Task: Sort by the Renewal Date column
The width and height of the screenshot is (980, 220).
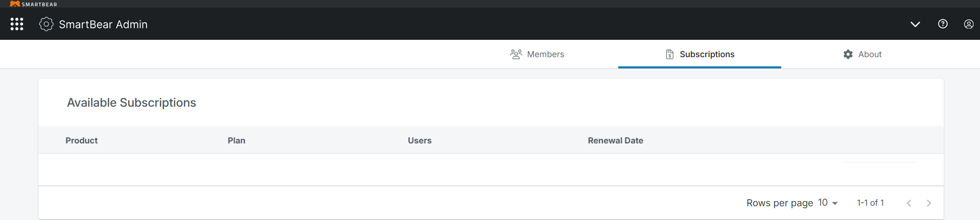Action: 615,140
